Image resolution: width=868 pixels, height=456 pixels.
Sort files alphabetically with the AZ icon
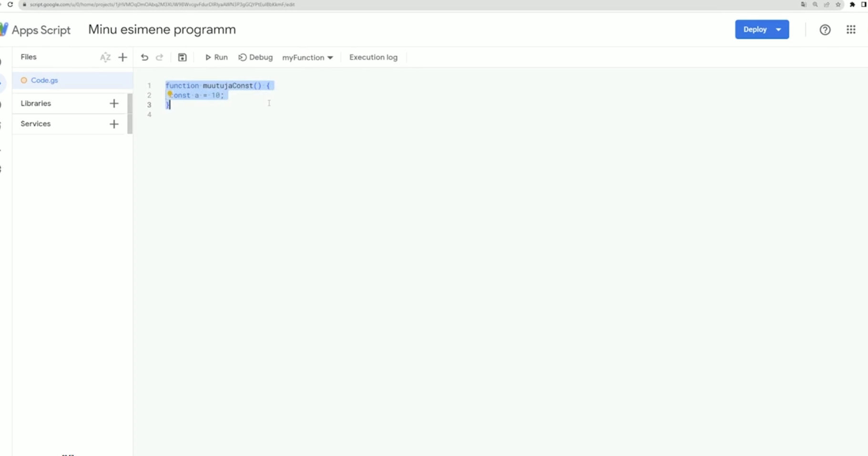point(105,57)
